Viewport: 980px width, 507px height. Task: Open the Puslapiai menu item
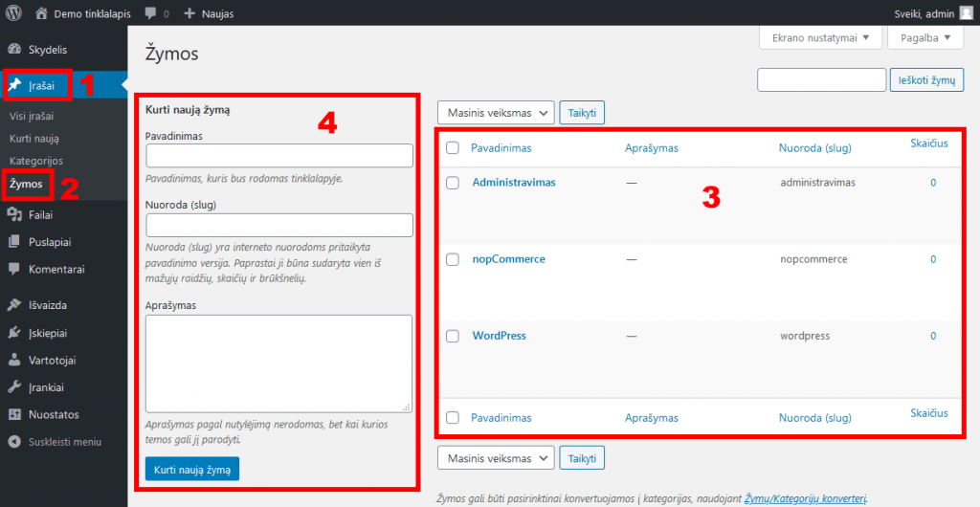[x=50, y=242]
